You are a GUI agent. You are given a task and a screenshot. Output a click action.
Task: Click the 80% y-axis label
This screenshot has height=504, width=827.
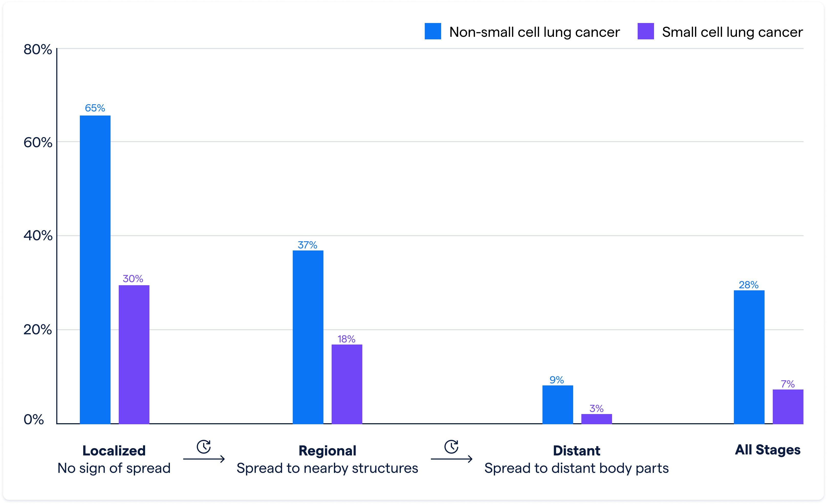click(x=38, y=49)
